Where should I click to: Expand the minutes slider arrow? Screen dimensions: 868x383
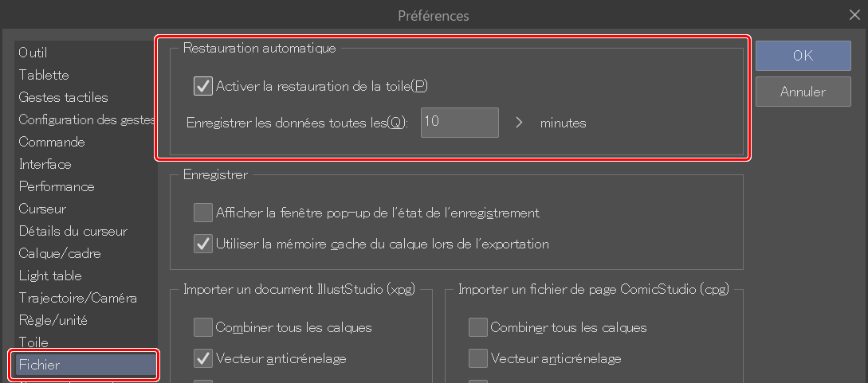(519, 123)
